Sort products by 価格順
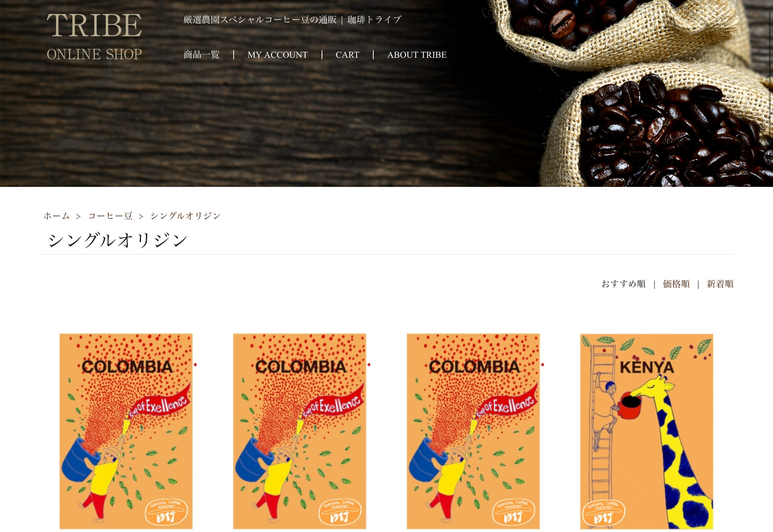This screenshot has height=532, width=773. pos(676,284)
